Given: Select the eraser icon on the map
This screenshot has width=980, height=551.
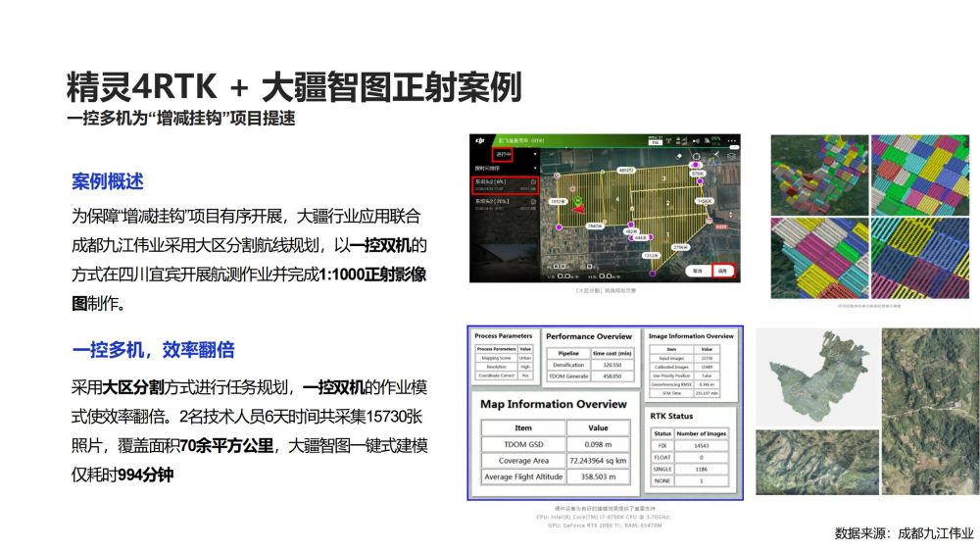Looking at the screenshot, I should coord(679,156).
